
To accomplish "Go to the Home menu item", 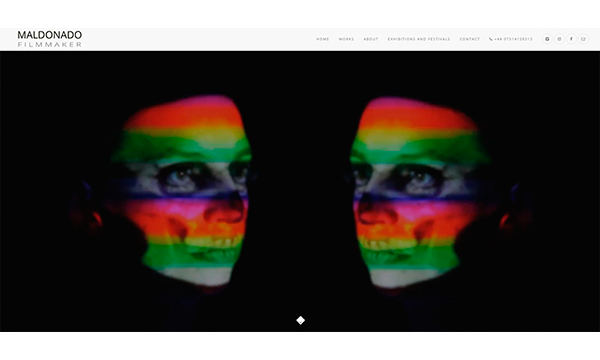I will 323,39.
